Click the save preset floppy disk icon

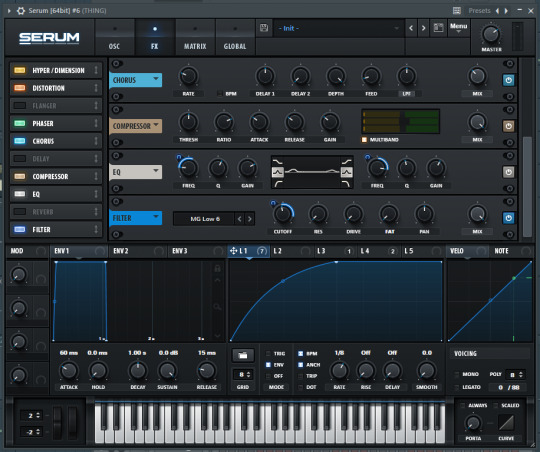tap(264, 28)
